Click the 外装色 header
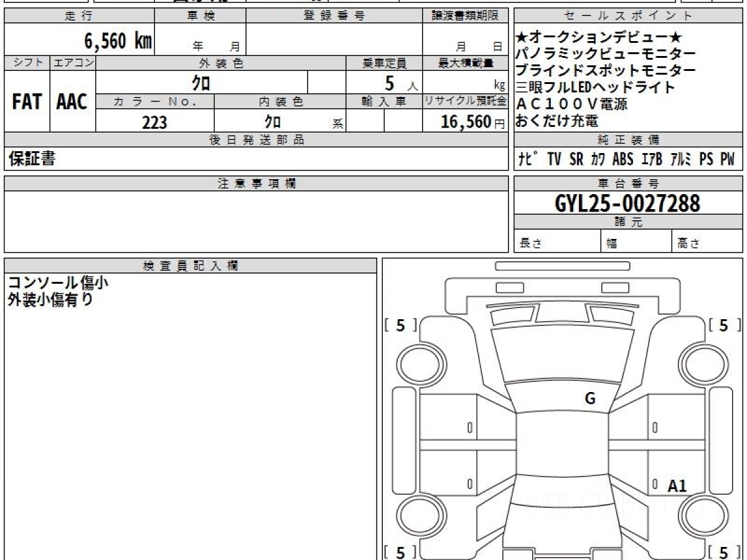The image size is (747, 560). pyautogui.click(x=221, y=63)
